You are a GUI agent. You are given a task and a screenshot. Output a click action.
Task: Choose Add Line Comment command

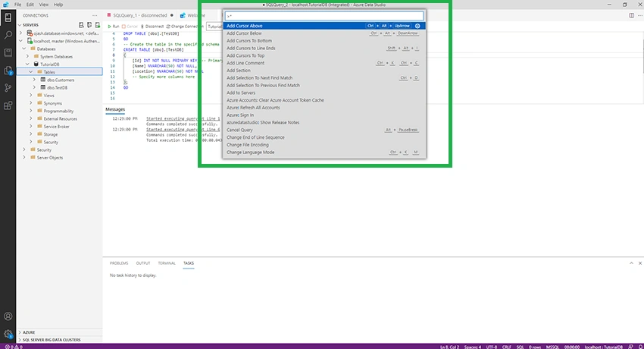[324, 63]
